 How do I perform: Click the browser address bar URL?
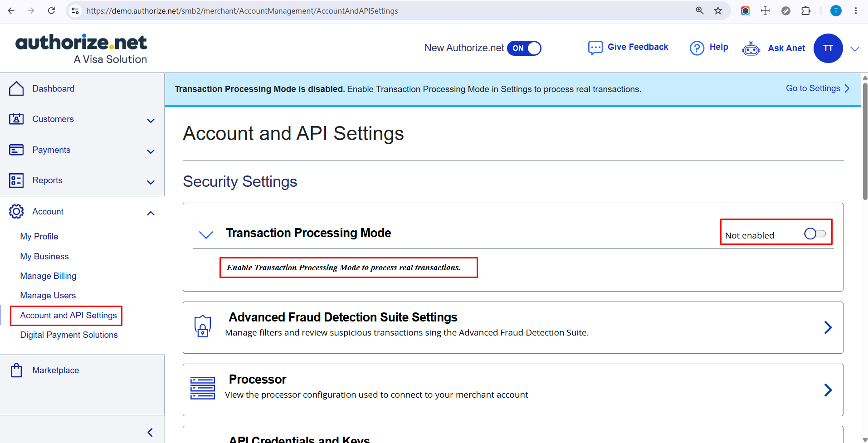pyautogui.click(x=242, y=11)
